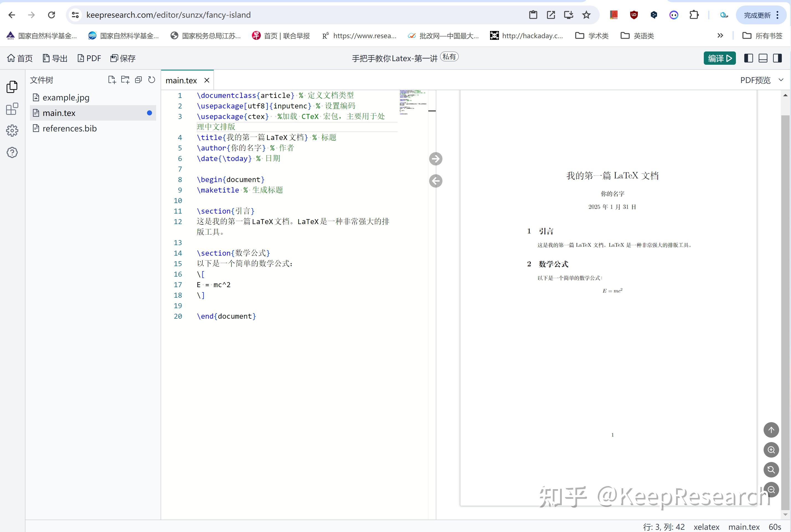The height and width of the screenshot is (532, 791).
Task: Zoom out the PDF preview
Action: [x=771, y=490]
